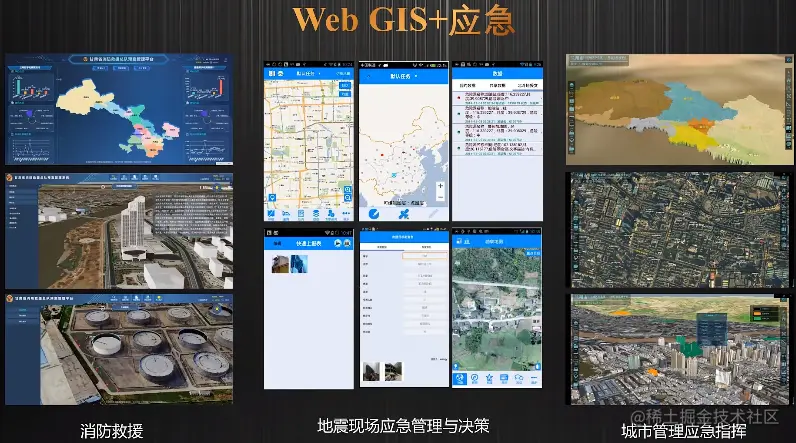Open the first rubble photo on the report form
796x443 pixels.
tap(371, 371)
